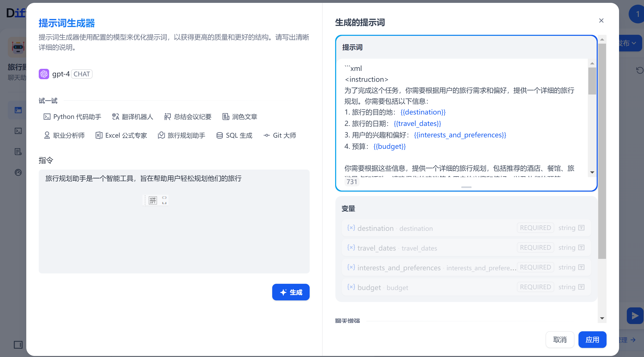
Task: Select the 职业分析师 template
Action: pyautogui.click(x=64, y=136)
